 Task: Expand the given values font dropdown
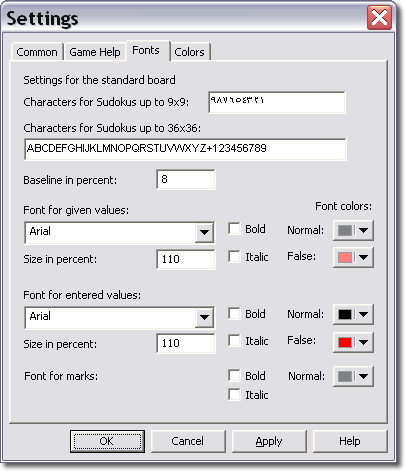click(204, 232)
